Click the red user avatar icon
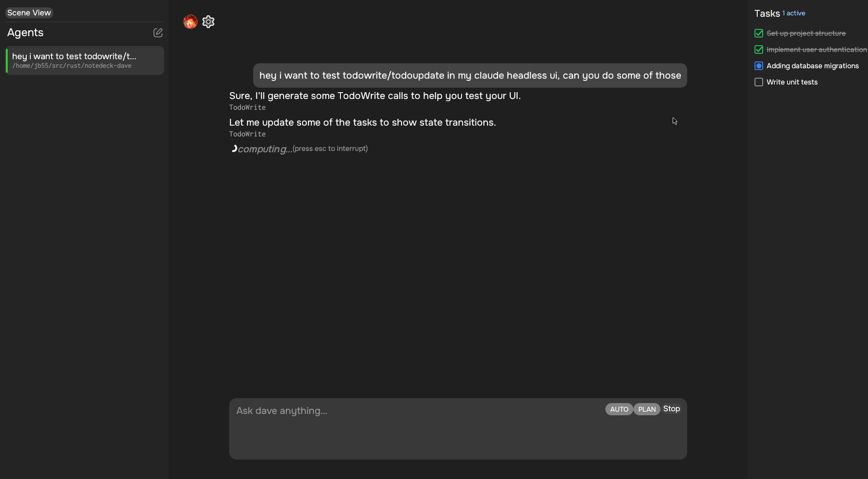Viewport: 868px width, 479px height. 190,22
